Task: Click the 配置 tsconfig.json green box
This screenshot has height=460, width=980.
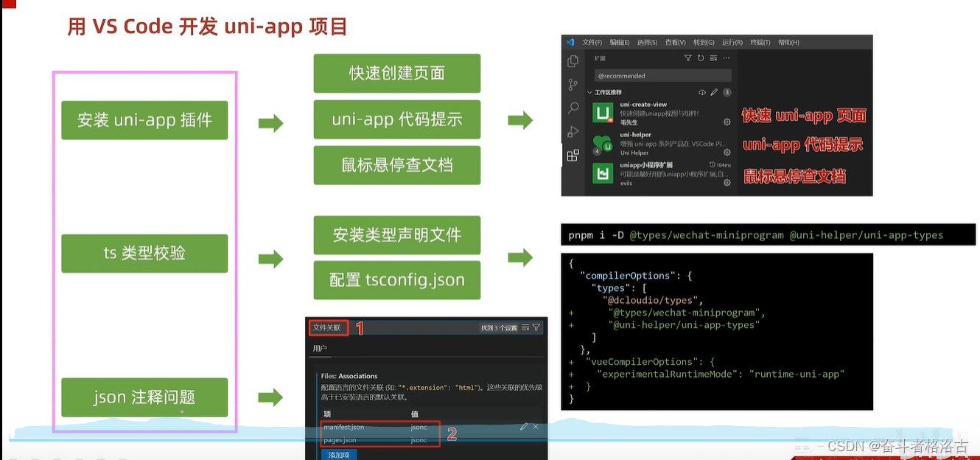Action: (397, 280)
